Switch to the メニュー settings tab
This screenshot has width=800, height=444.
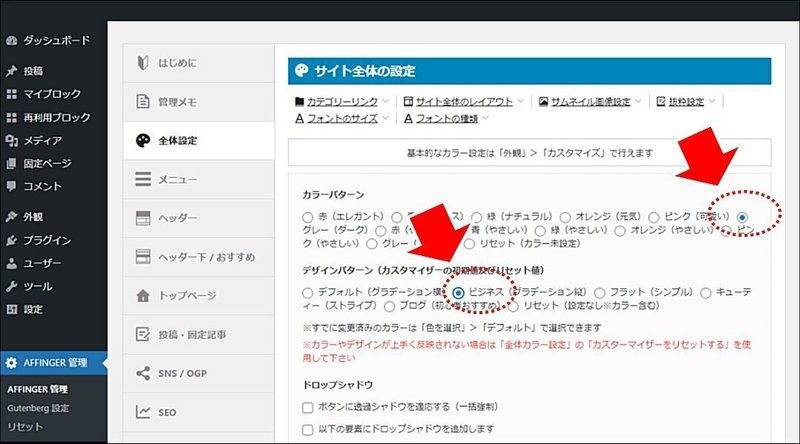pyautogui.click(x=198, y=179)
